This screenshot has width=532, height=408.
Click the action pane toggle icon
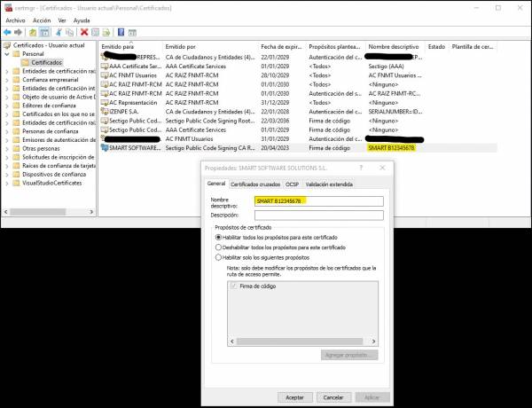point(132,32)
